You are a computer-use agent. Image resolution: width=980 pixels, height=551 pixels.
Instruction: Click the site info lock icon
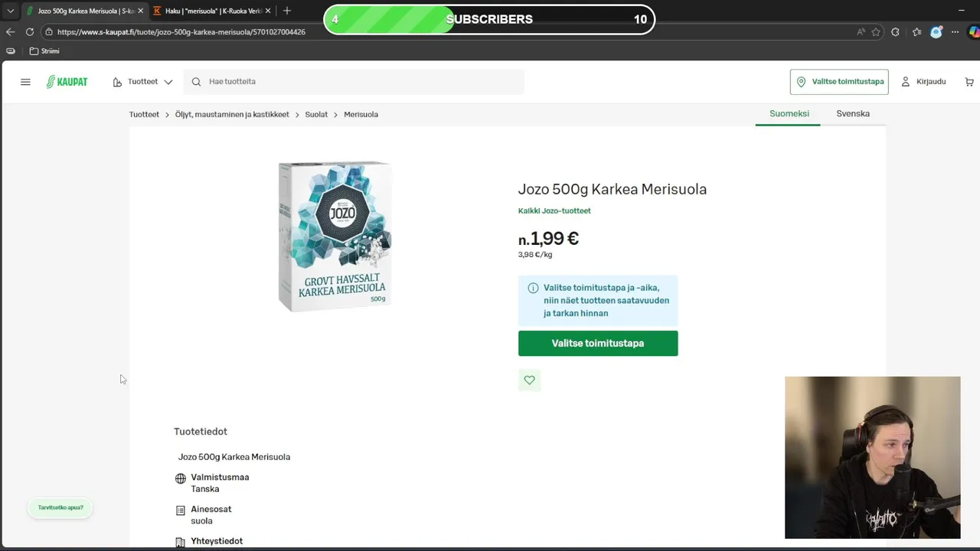49,32
